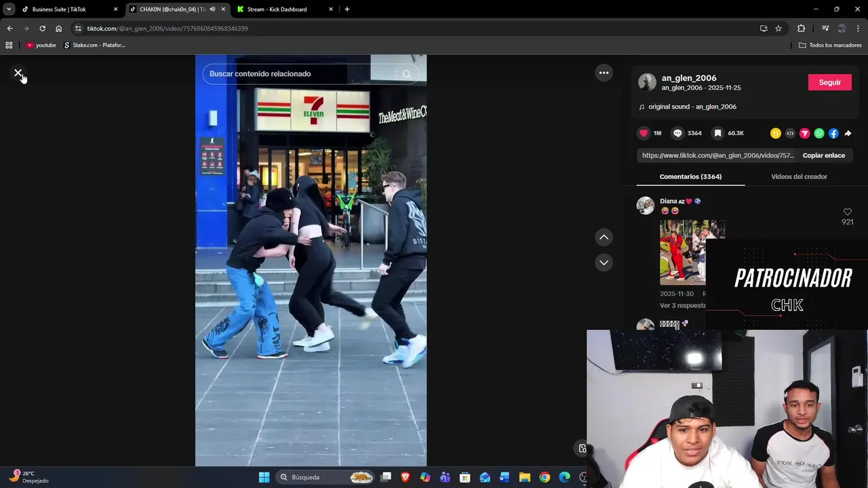Image resolution: width=868 pixels, height=488 pixels.
Task: Open the an_glen_2006 username link
Action: coord(689,78)
